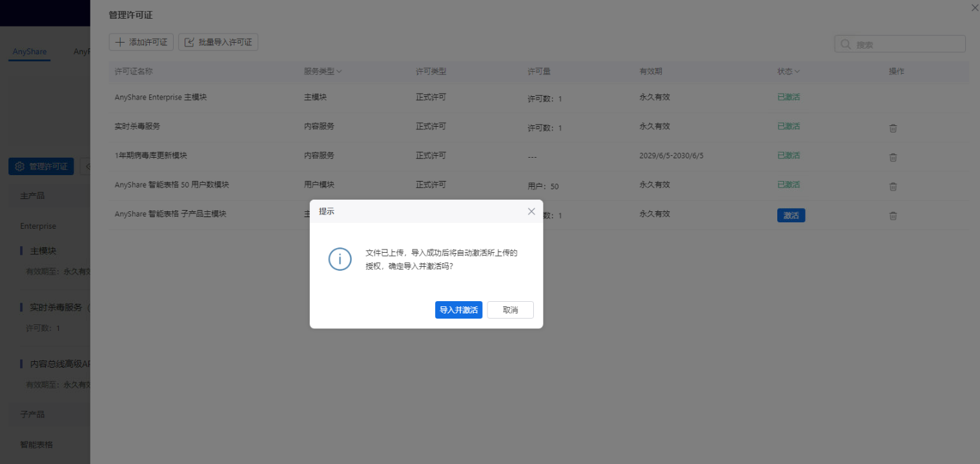
Task: Click 已激活 status of 1年期病毒库更新模块 row
Action: click(x=788, y=155)
